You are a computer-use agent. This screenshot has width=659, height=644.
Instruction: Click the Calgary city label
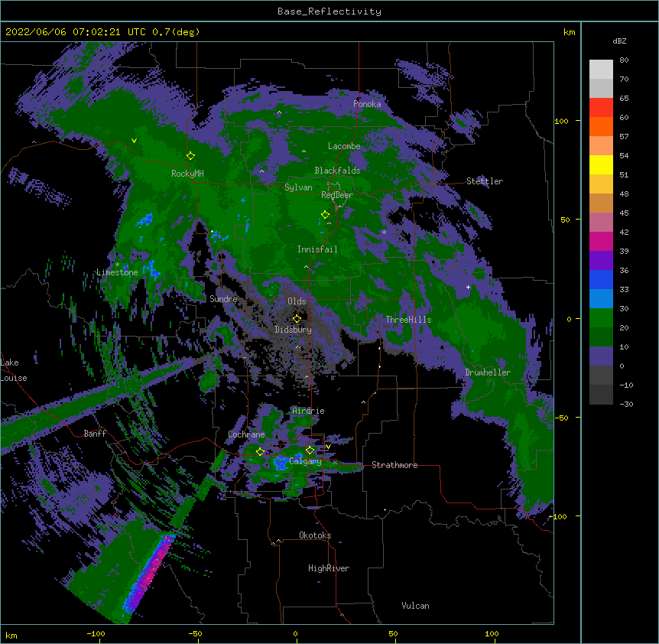click(x=305, y=461)
